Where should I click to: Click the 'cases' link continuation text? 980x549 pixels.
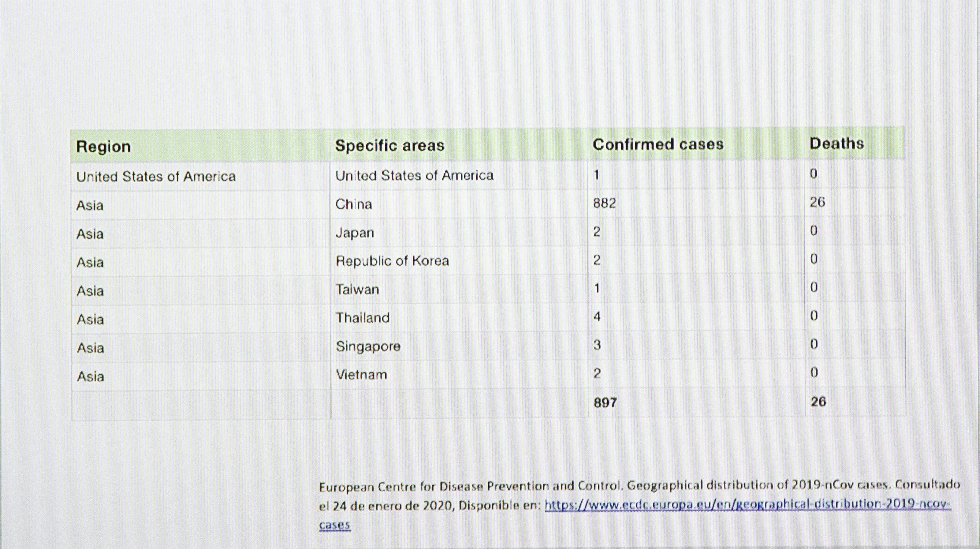tap(334, 524)
